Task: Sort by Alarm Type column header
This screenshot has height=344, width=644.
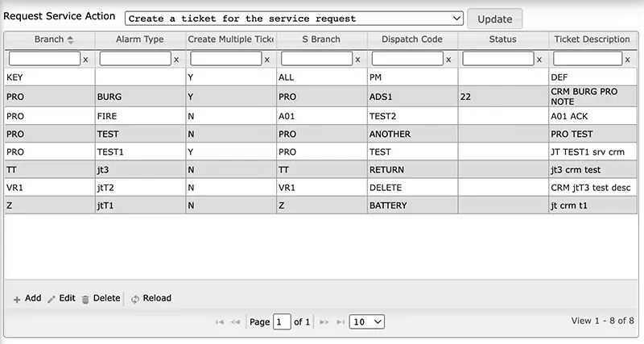Action: [139, 39]
